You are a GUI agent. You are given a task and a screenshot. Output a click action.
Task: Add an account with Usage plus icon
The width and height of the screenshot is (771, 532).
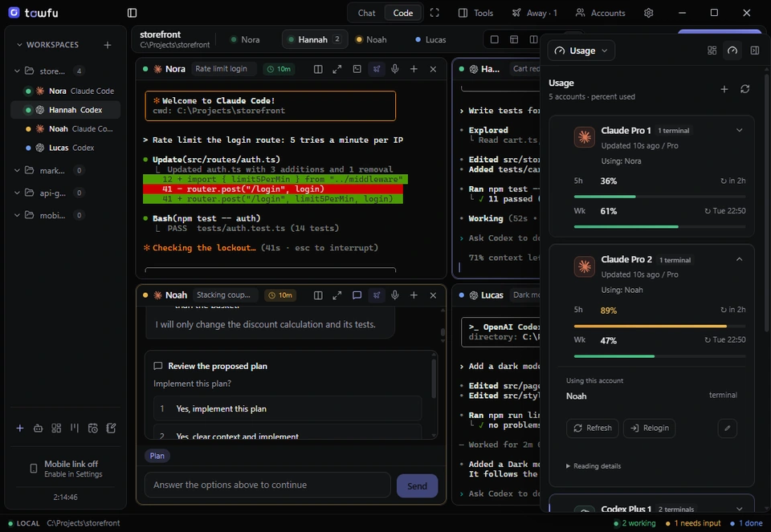pos(724,89)
